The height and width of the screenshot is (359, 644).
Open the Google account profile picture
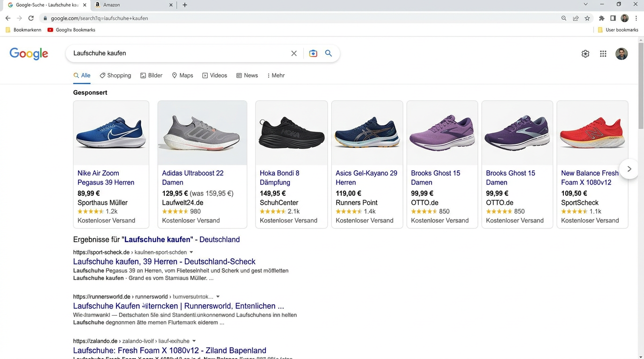622,54
